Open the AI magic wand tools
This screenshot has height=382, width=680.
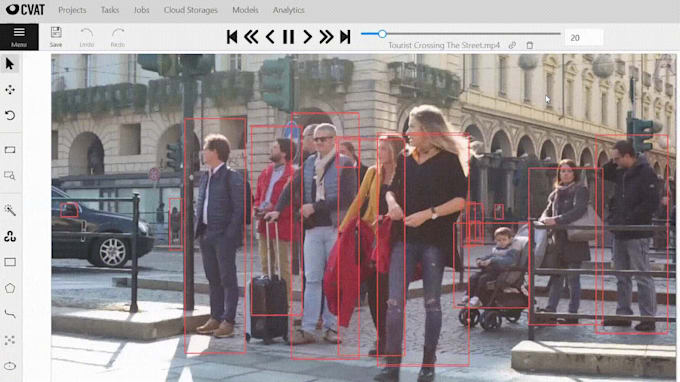coord(10,210)
